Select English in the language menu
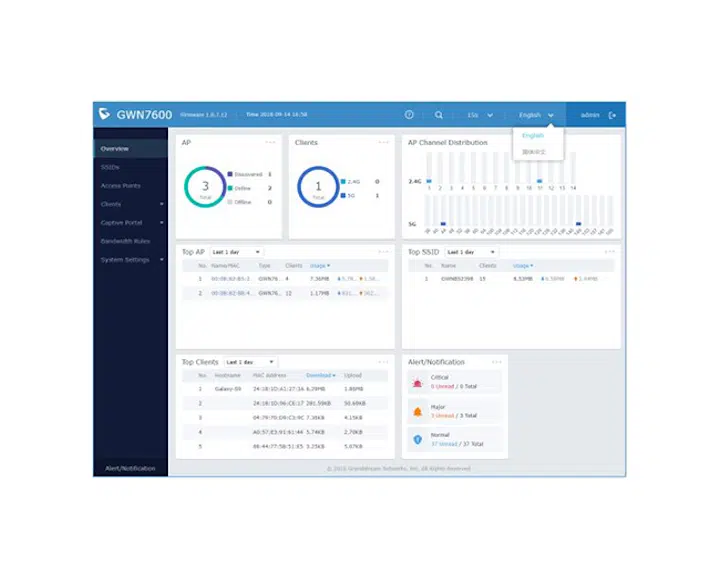701x570 pixels. pos(533,135)
